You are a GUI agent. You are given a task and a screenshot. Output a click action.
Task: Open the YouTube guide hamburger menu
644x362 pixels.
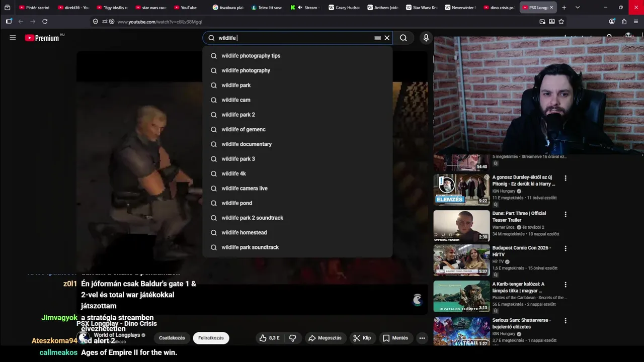click(13, 38)
